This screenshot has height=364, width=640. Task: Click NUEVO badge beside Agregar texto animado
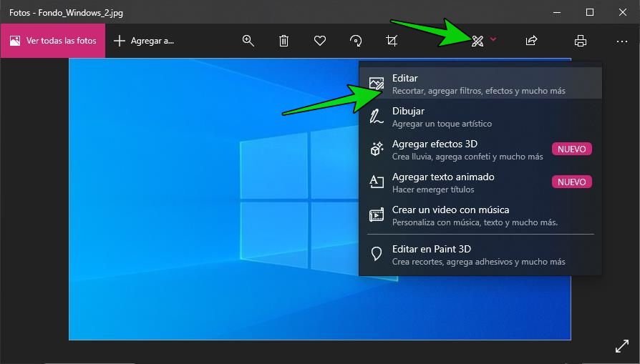coord(571,182)
